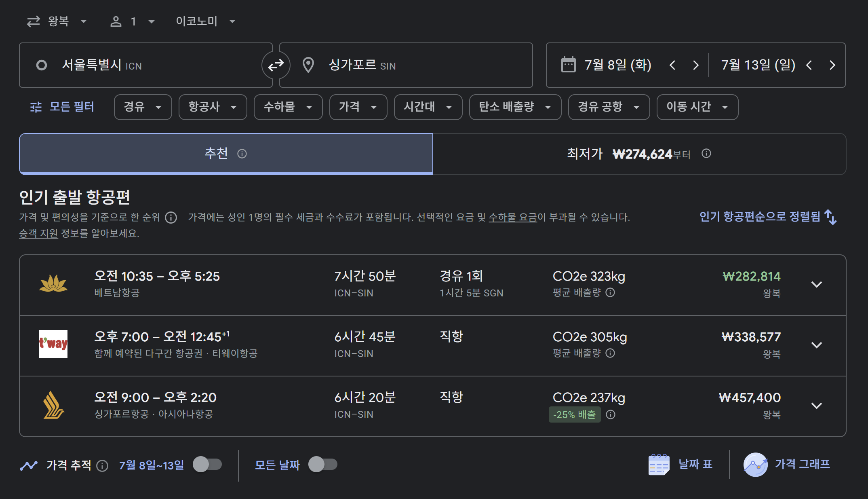Click the next arrow for departure date

tap(696, 65)
